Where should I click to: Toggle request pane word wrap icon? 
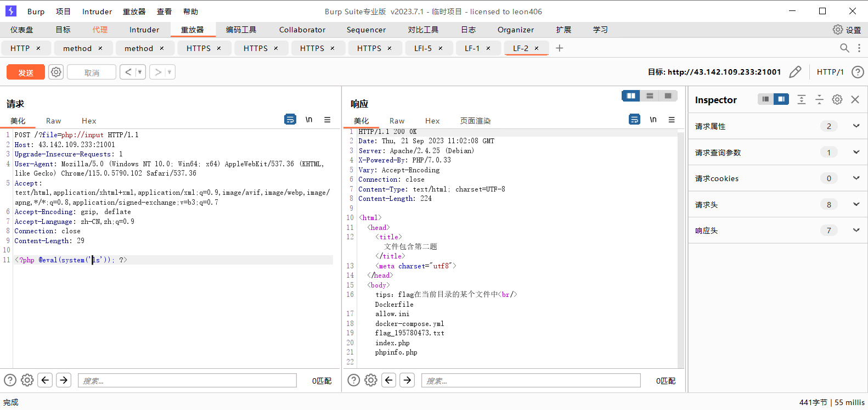click(290, 119)
